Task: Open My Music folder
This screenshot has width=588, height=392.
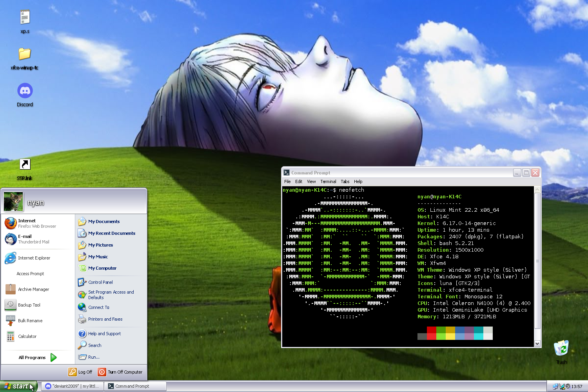Action: [x=110, y=257]
